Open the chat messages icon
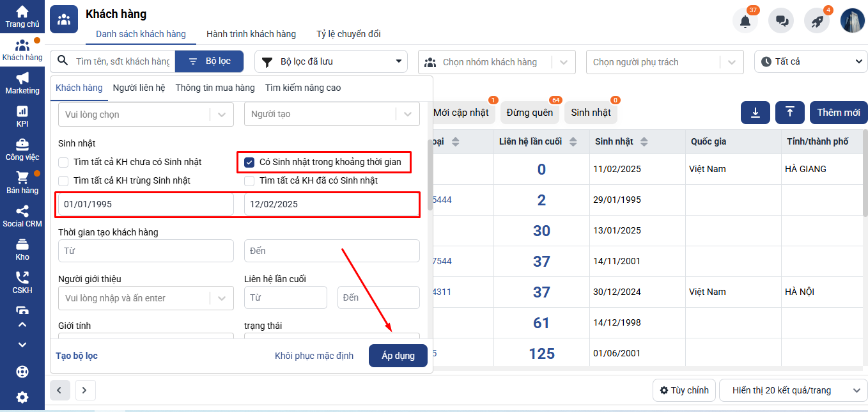Viewport: 868px width, 412px height. pyautogui.click(x=781, y=21)
